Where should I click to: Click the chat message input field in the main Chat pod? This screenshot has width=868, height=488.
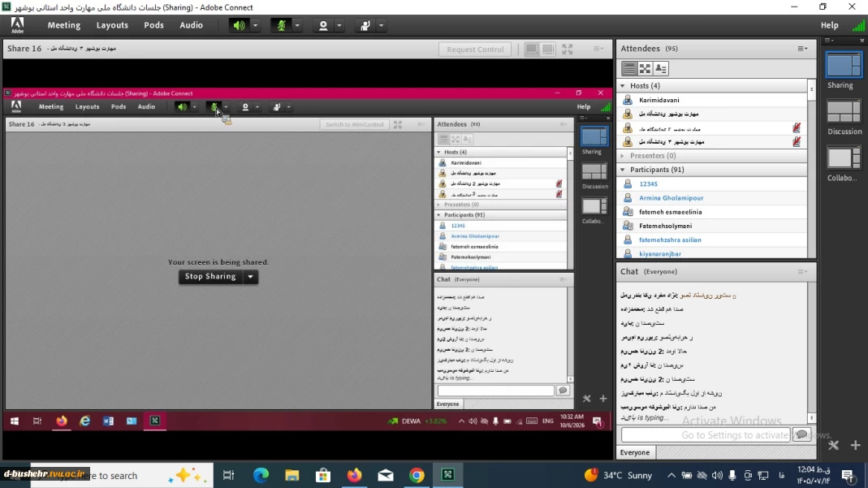[706, 435]
